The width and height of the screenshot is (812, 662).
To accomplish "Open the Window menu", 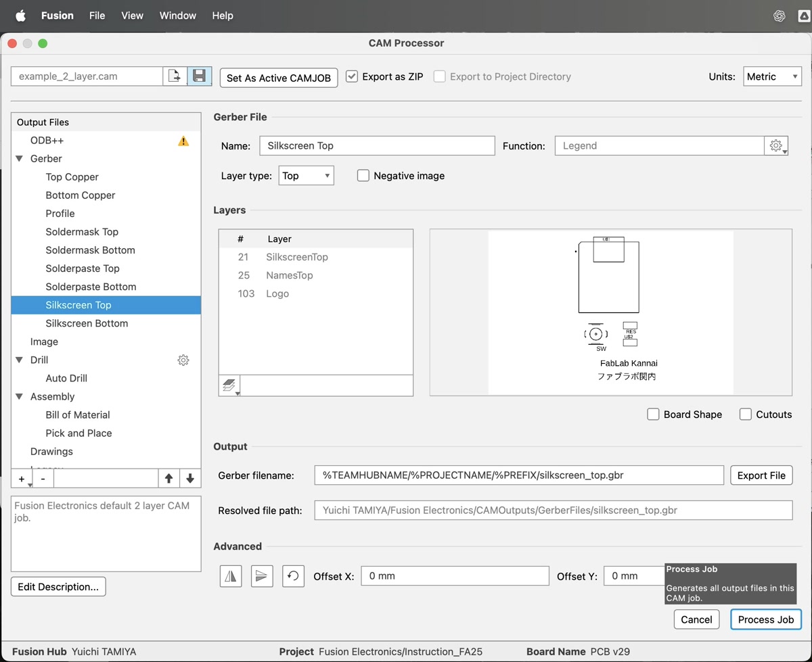I will point(178,16).
